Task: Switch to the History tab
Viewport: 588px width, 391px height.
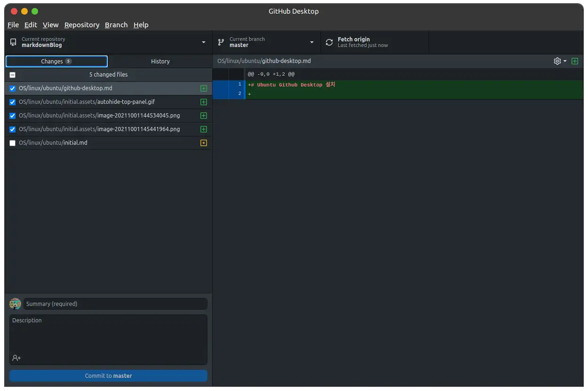Action: [160, 62]
